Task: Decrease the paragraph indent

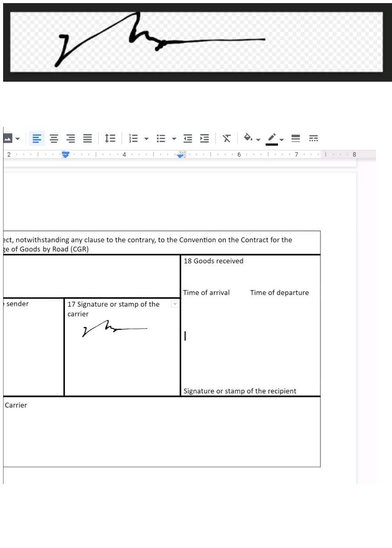Action: point(187,139)
